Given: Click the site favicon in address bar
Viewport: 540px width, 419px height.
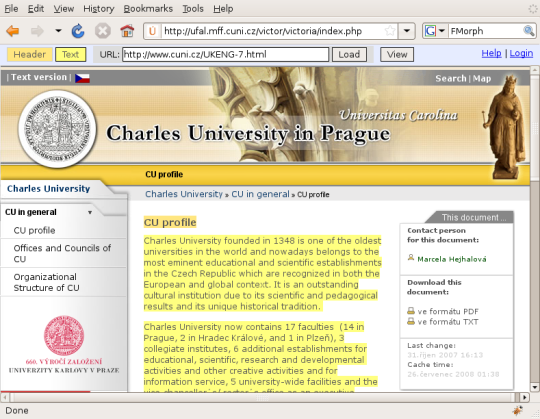Looking at the screenshot, I should click(x=152, y=31).
